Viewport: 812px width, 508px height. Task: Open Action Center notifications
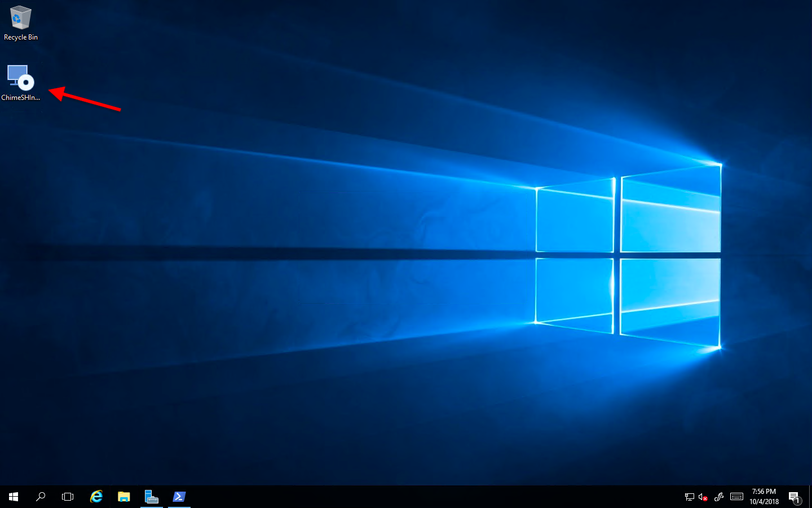click(x=795, y=497)
